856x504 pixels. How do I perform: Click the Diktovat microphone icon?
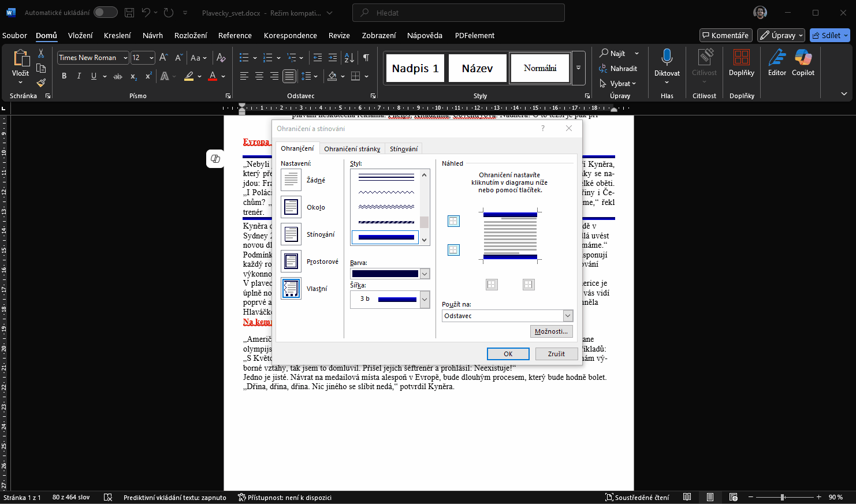[667, 58]
